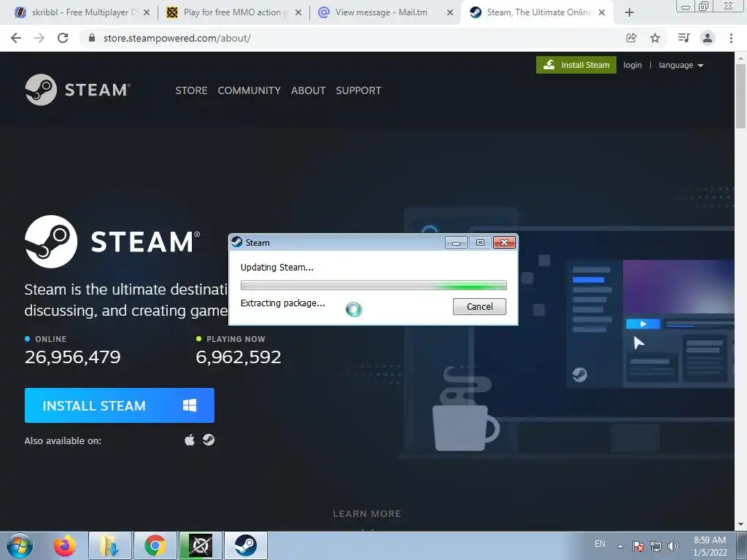Click the address bar URL
The height and width of the screenshot is (560, 747).
tap(177, 38)
